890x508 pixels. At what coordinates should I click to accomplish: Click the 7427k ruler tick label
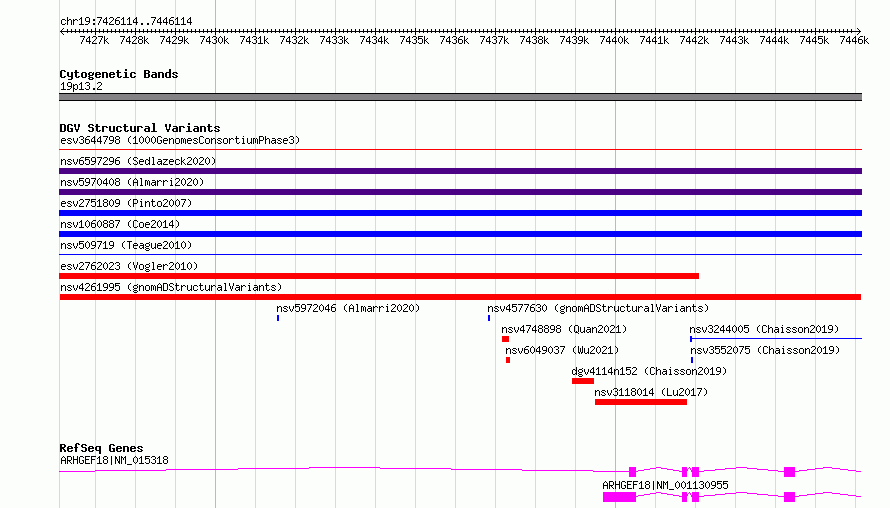coord(94,40)
